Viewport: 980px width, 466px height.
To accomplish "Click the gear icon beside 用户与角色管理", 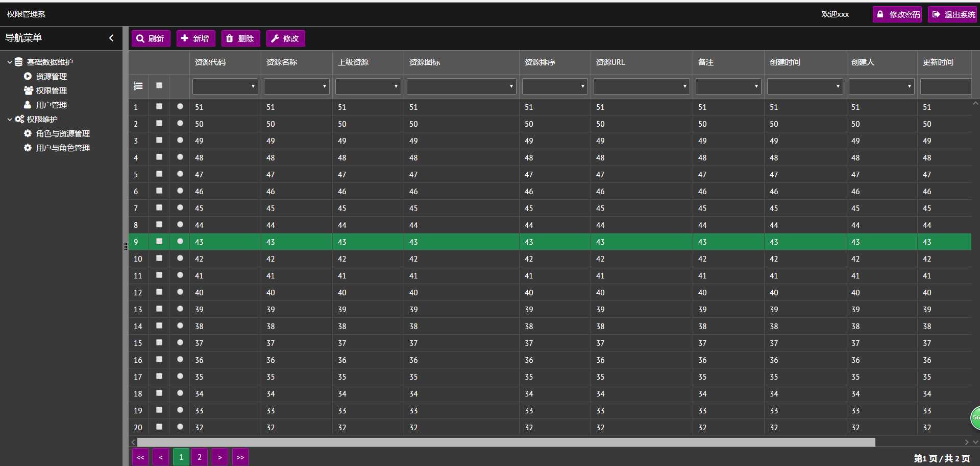I will [x=28, y=148].
